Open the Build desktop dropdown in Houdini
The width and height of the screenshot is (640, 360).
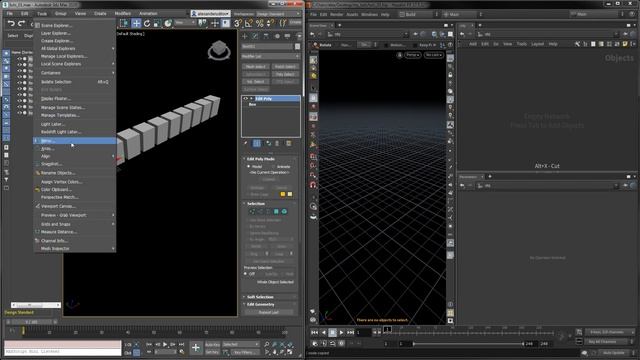419,14
